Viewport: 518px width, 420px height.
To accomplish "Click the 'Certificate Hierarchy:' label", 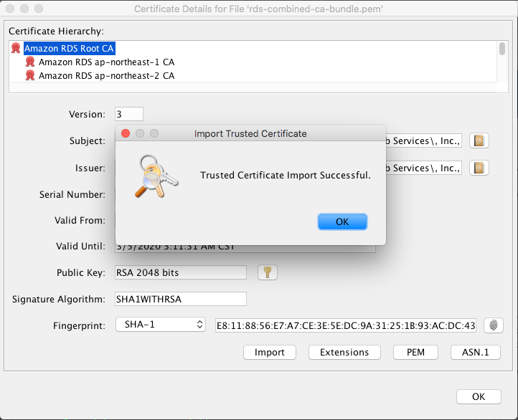I will 56,31.
